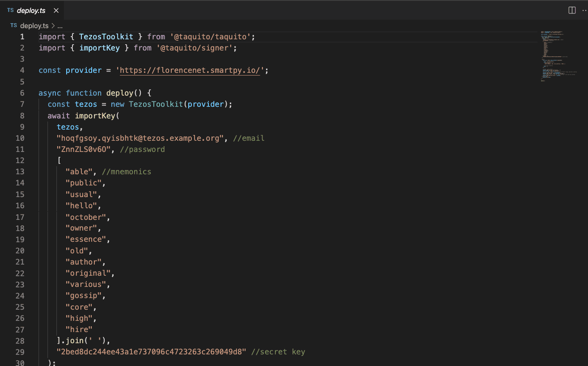Click the //secret key comment
Screen dimensions: 588x366
278,352
